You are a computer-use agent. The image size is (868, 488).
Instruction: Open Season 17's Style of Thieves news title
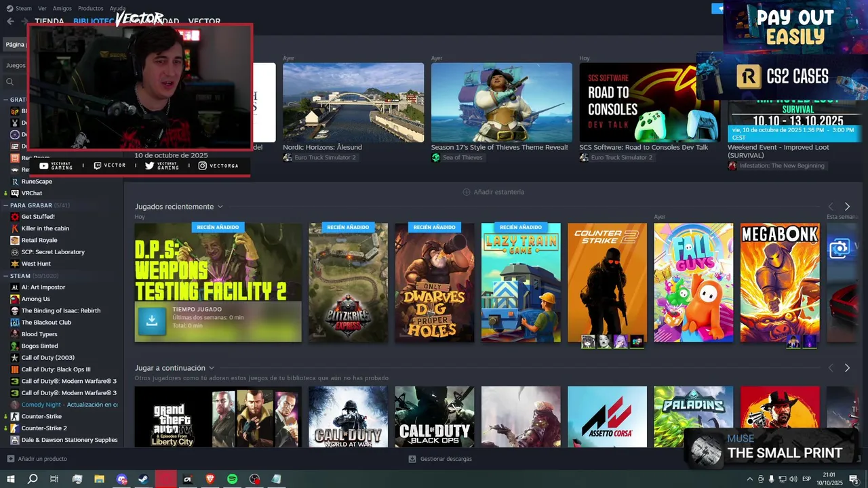point(499,147)
